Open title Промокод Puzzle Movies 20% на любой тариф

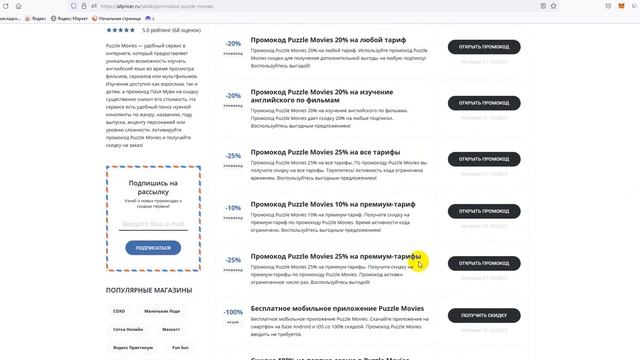click(328, 40)
